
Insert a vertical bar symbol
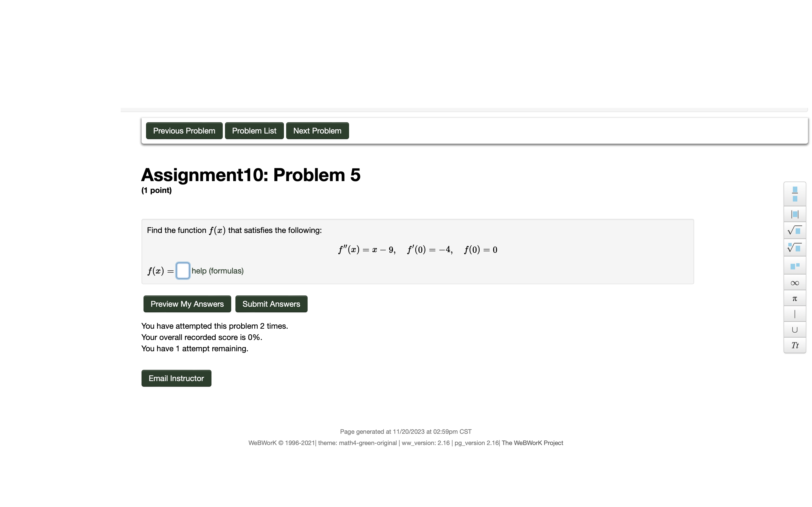pyautogui.click(x=794, y=313)
